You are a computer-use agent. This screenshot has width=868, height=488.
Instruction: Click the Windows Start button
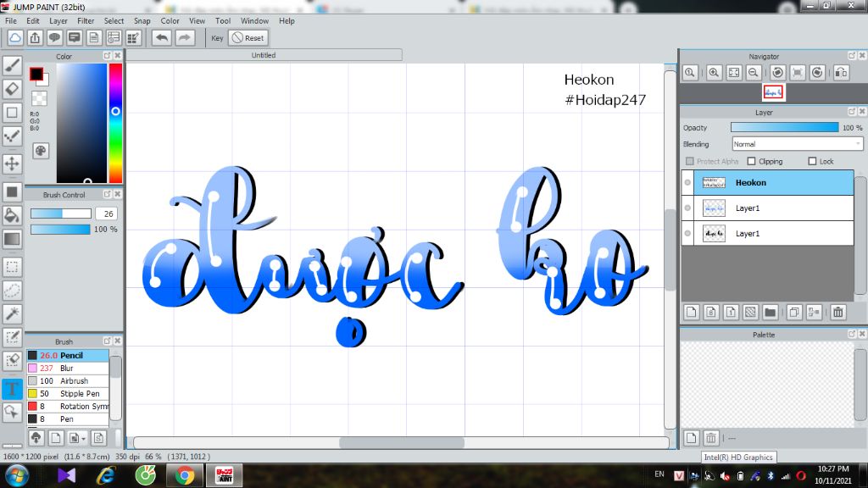(17, 476)
